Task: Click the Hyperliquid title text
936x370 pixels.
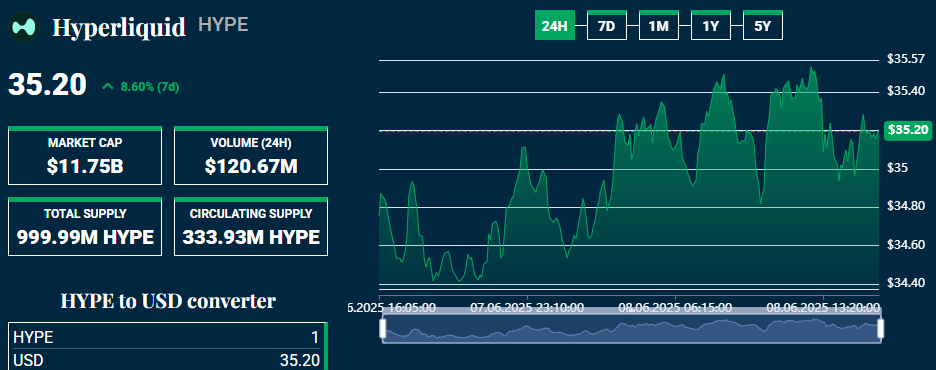Action: coord(119,27)
